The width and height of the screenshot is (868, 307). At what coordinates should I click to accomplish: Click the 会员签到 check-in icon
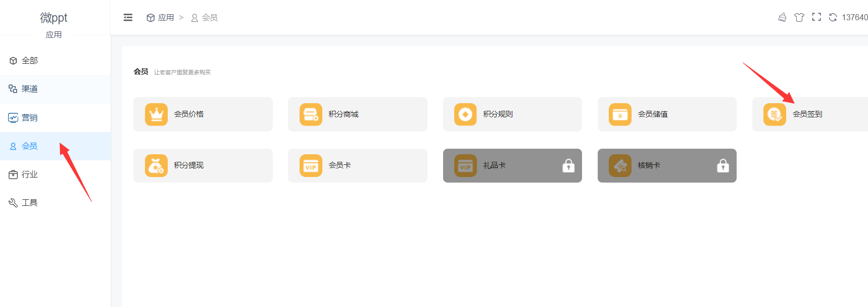pos(775,114)
